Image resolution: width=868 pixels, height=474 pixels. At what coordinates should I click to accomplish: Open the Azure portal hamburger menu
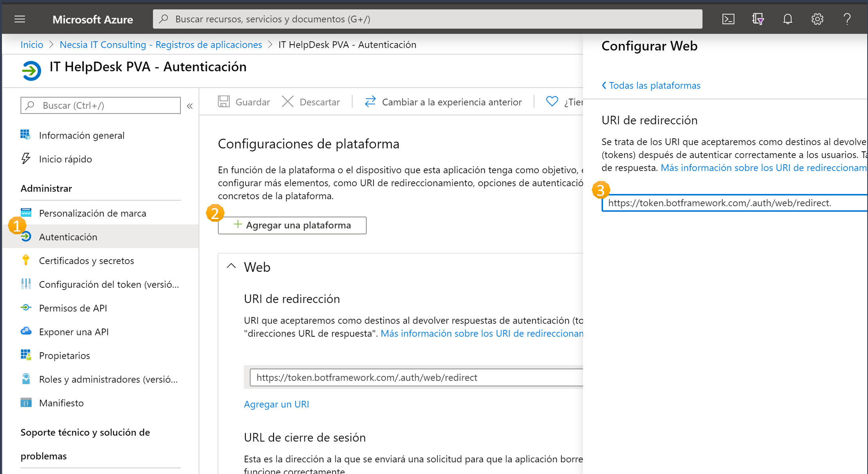(19, 19)
